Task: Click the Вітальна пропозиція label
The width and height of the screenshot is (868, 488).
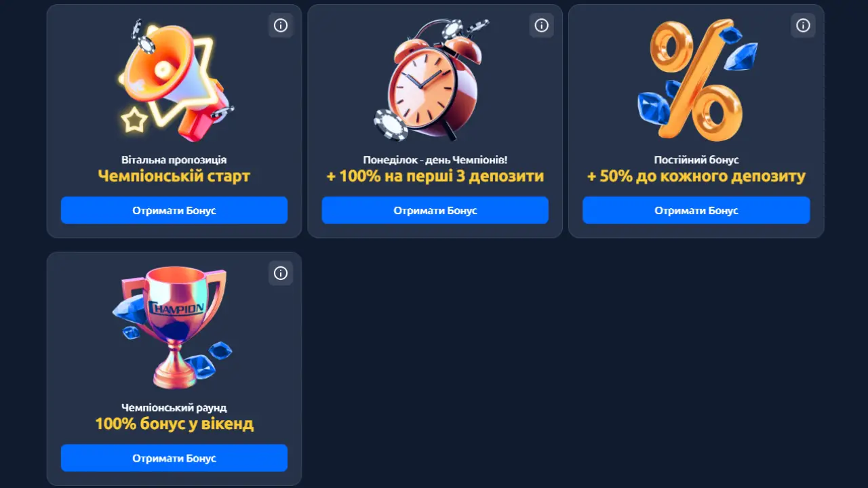Action: (x=174, y=160)
